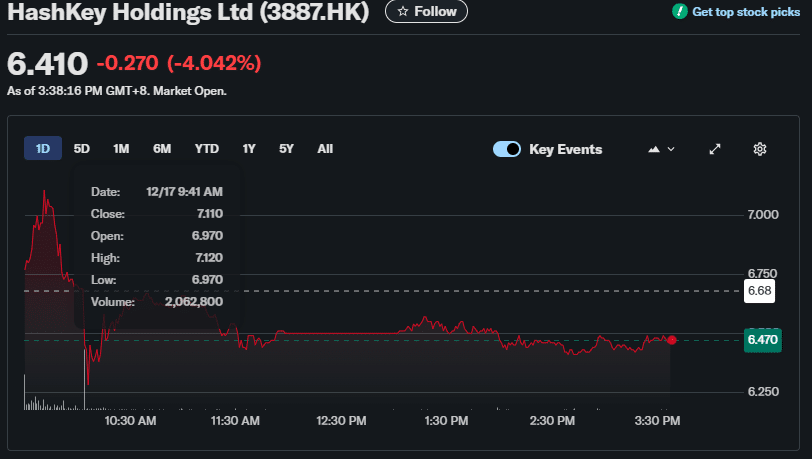
Task: Click the 2:30 PM time label
Action: click(552, 421)
